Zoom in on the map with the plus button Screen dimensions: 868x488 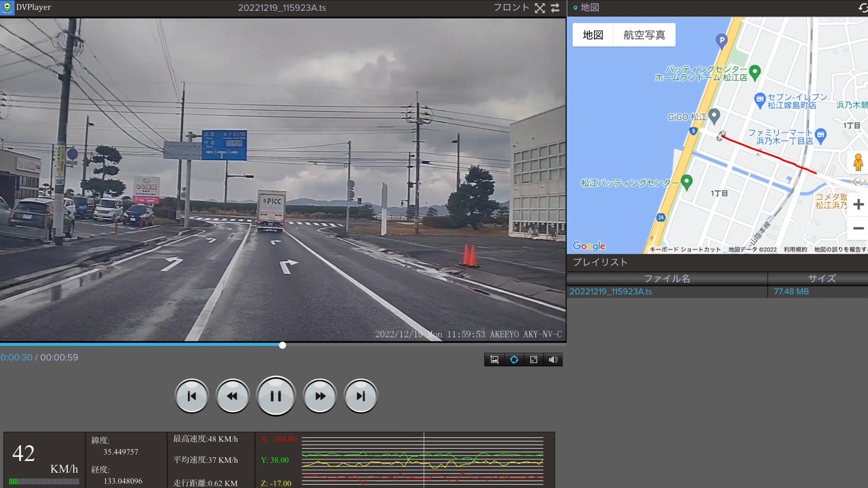(858, 204)
